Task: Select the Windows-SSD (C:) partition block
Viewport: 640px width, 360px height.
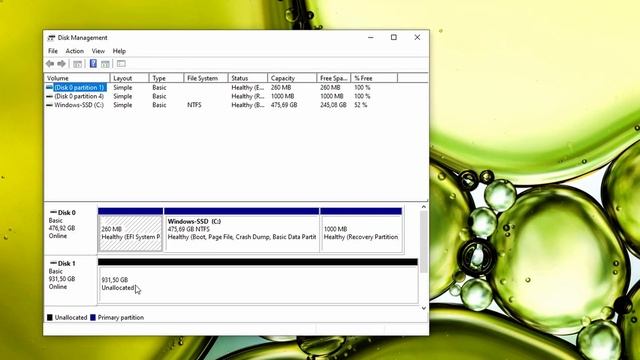Action: (242, 230)
